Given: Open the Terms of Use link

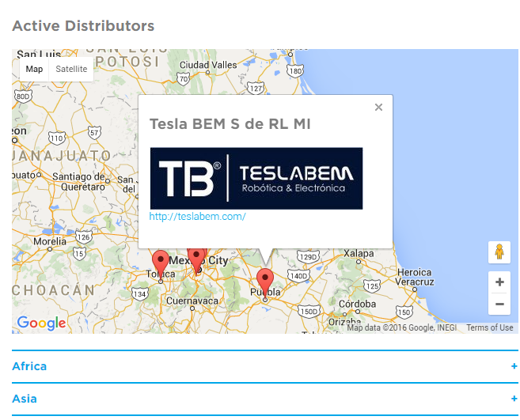Looking at the screenshot, I should (x=490, y=327).
